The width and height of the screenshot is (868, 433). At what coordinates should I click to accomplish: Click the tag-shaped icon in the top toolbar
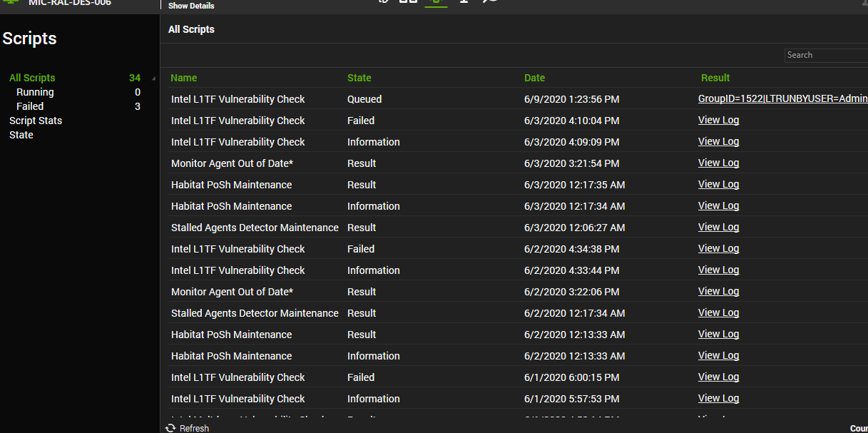383,2
